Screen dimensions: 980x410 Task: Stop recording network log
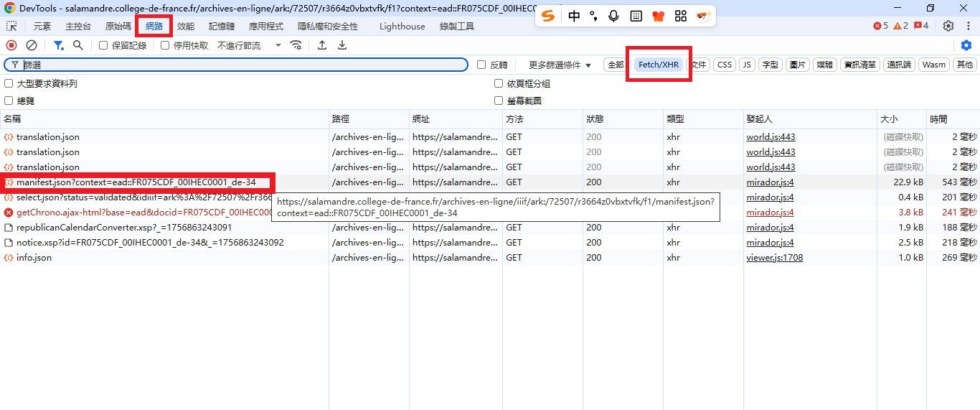[x=11, y=45]
